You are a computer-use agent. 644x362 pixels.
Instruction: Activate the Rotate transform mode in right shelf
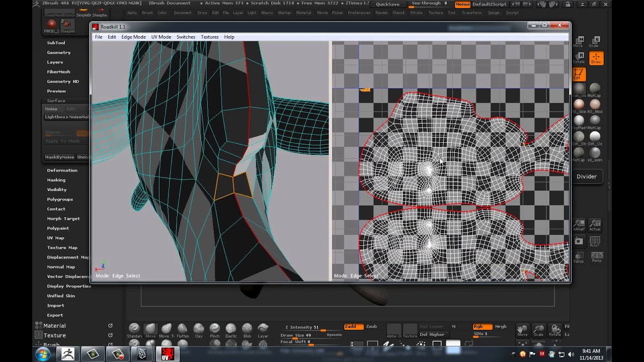(579, 58)
